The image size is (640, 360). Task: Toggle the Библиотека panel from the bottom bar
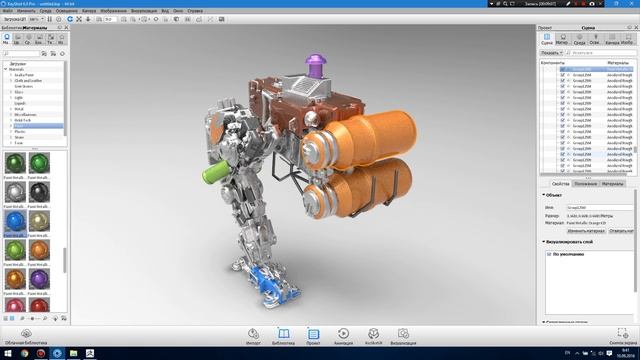[283, 337]
